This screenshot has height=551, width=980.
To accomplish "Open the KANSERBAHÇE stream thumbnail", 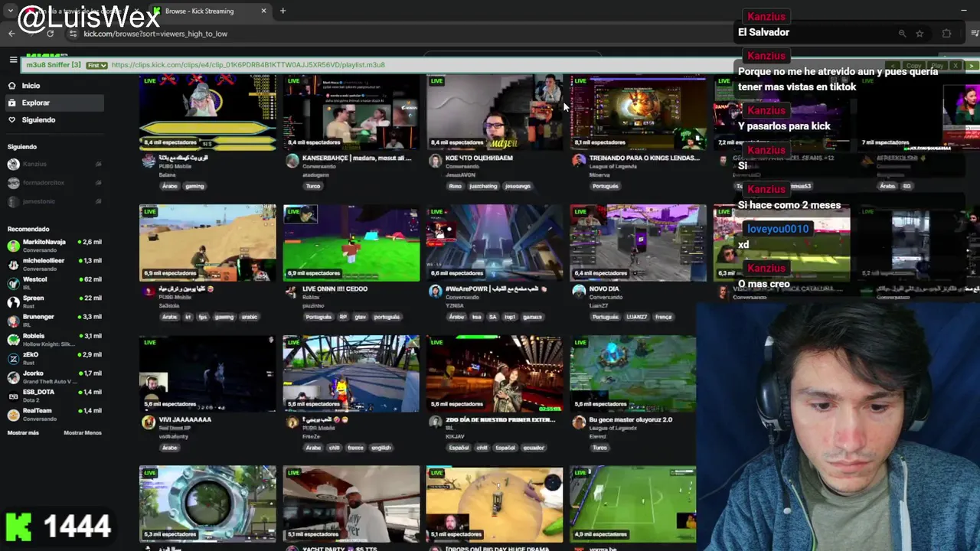I will pos(351,112).
